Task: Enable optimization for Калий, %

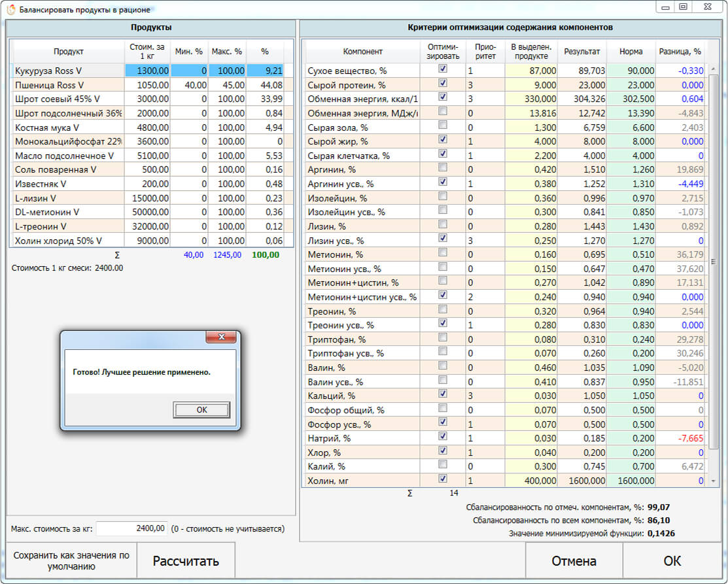Action: (x=443, y=464)
